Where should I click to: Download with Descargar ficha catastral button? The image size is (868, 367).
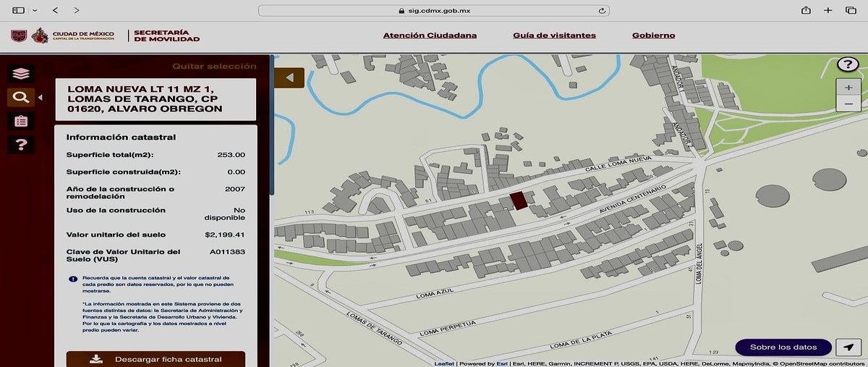156,359
